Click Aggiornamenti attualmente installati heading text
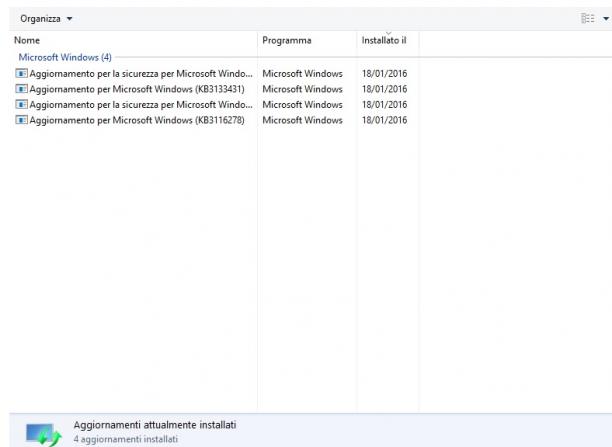 point(155,425)
